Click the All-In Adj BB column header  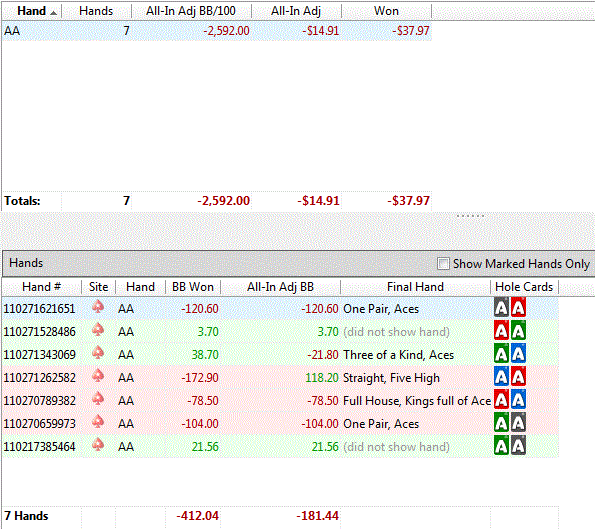pyautogui.click(x=280, y=287)
